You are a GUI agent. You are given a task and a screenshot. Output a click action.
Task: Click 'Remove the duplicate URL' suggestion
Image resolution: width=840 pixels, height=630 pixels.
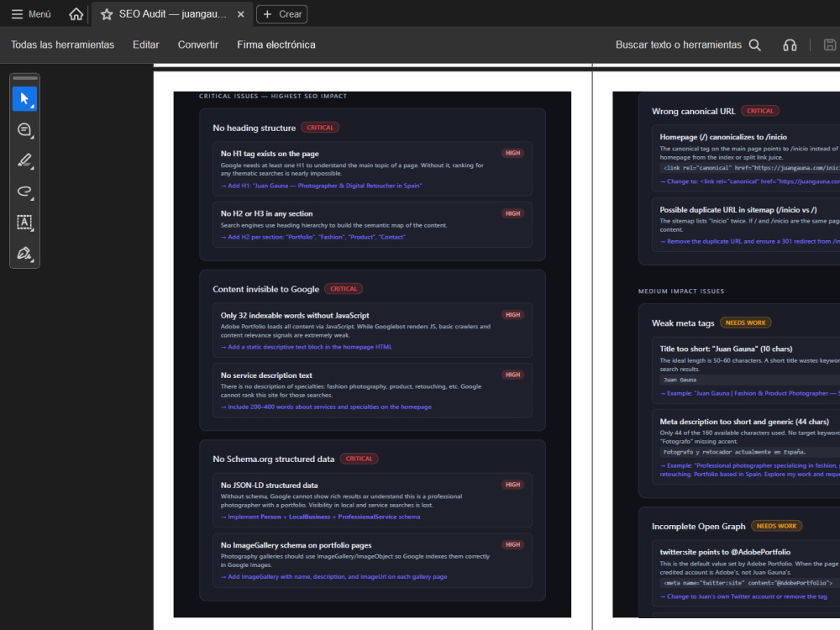(x=749, y=242)
